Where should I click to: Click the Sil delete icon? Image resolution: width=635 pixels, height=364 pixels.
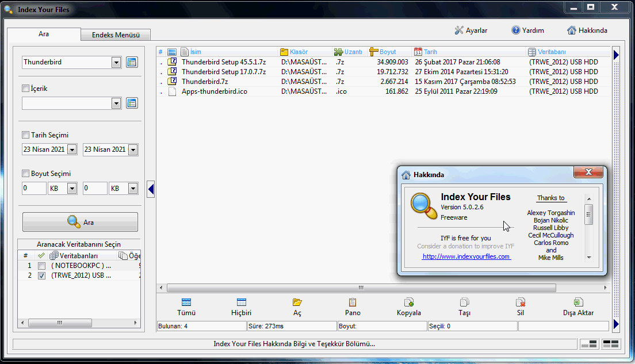pyautogui.click(x=521, y=302)
